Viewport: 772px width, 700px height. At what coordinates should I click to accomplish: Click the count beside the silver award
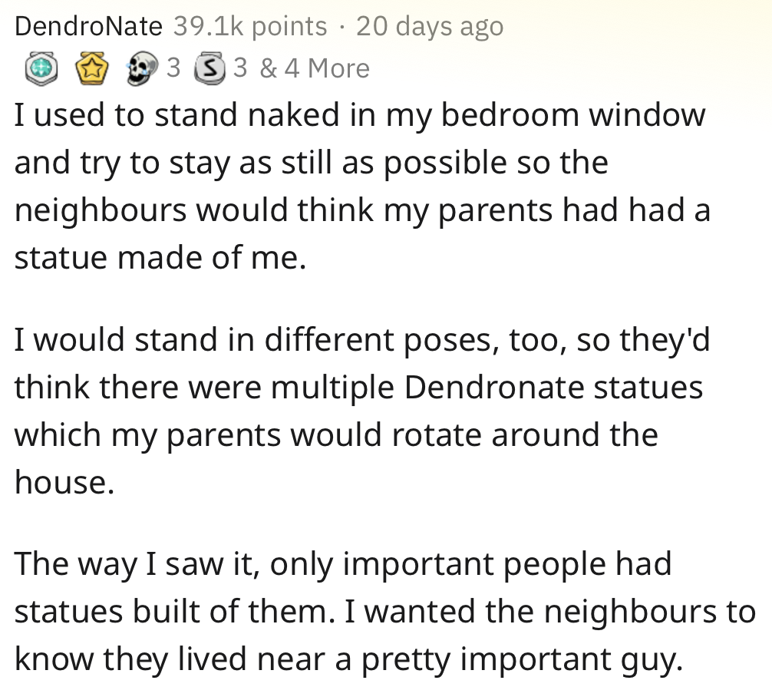tap(239, 69)
